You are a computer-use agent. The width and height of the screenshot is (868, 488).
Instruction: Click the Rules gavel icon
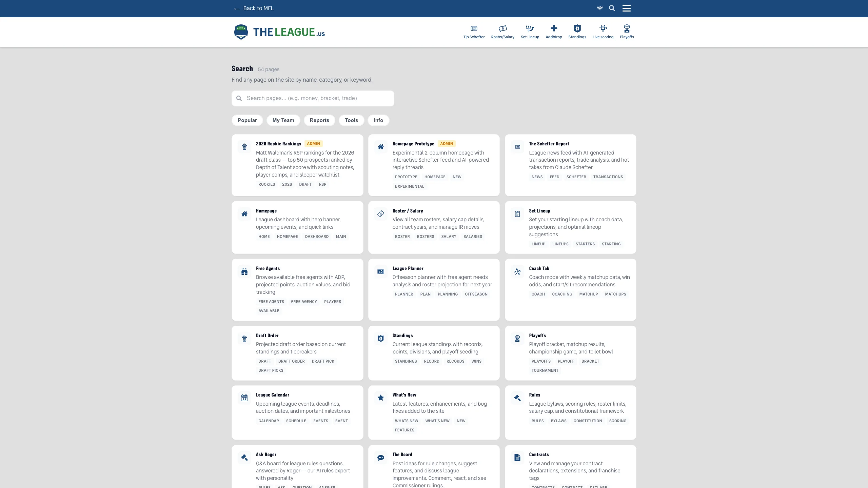coord(517,398)
